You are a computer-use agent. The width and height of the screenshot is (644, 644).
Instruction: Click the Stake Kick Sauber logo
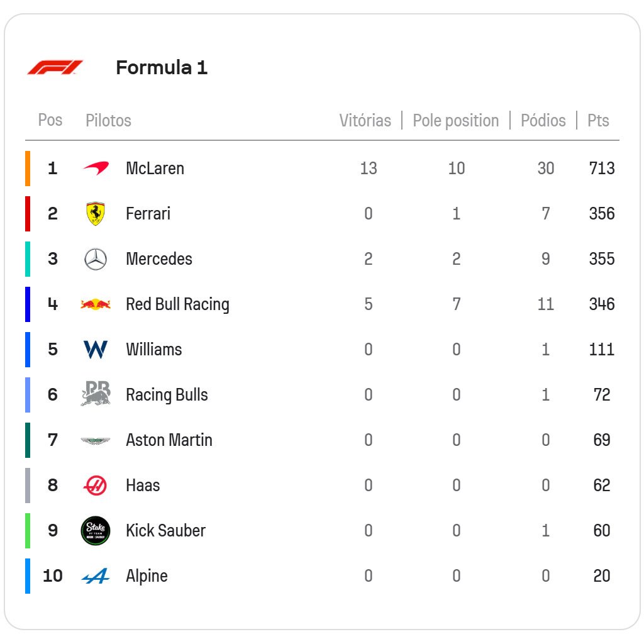click(x=96, y=531)
